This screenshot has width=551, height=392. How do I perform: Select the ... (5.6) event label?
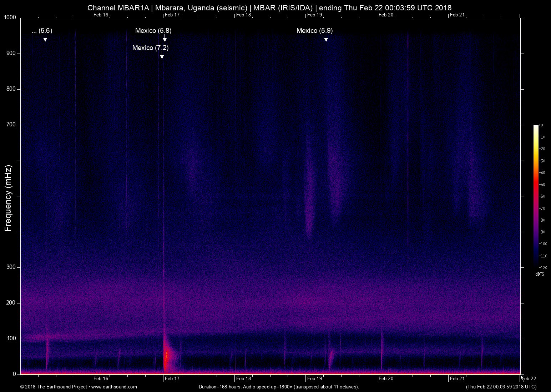[41, 31]
